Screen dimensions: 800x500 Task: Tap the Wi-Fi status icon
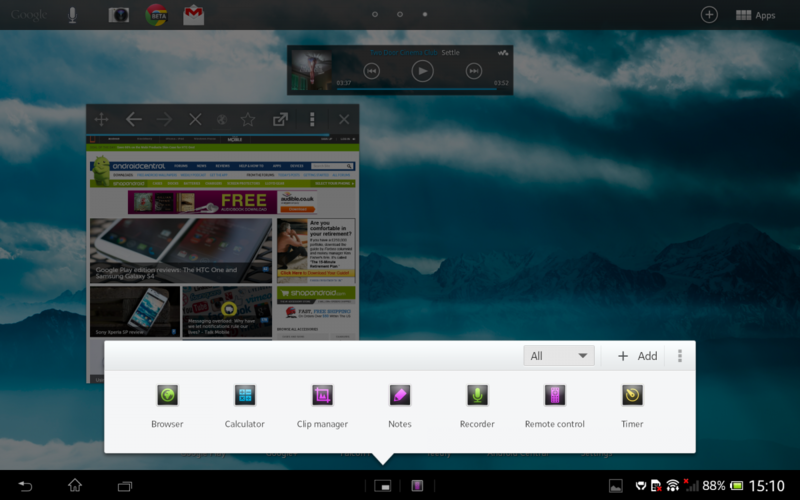click(673, 486)
